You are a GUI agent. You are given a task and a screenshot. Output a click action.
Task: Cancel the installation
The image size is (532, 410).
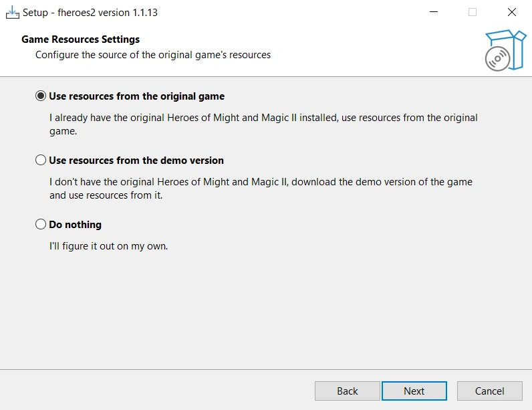click(489, 391)
